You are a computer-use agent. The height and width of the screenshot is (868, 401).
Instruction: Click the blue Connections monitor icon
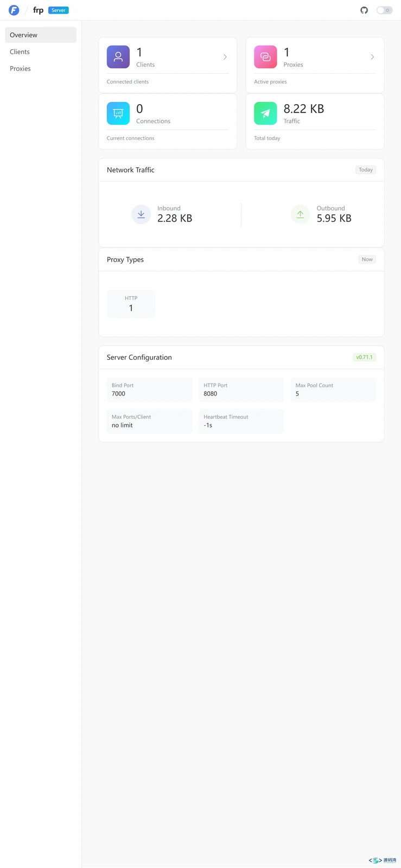tap(118, 113)
